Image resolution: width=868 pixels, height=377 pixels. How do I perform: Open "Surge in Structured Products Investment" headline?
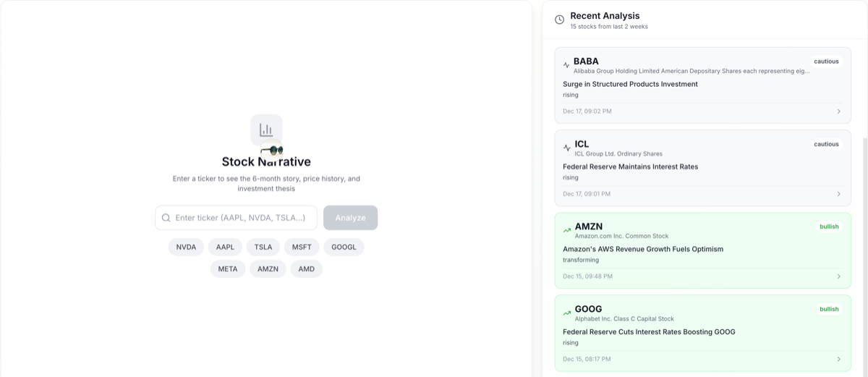click(x=630, y=84)
